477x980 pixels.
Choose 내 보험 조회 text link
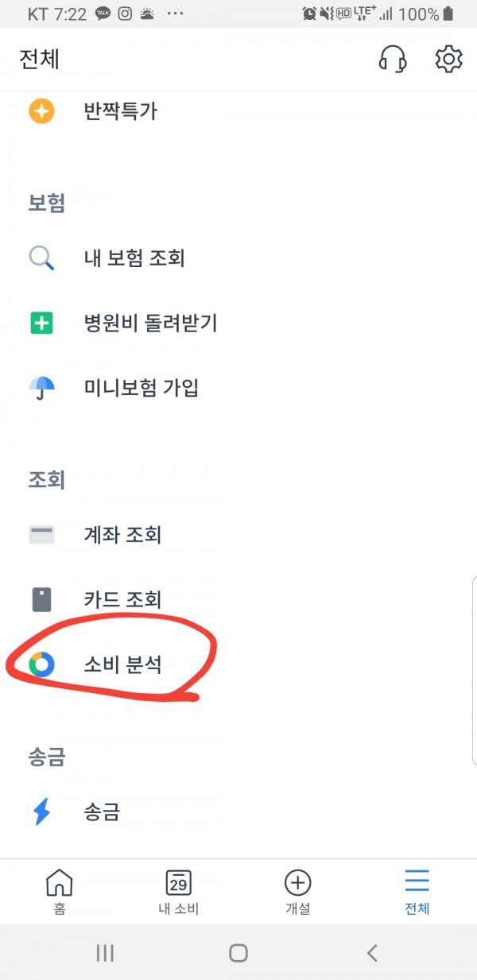click(134, 258)
